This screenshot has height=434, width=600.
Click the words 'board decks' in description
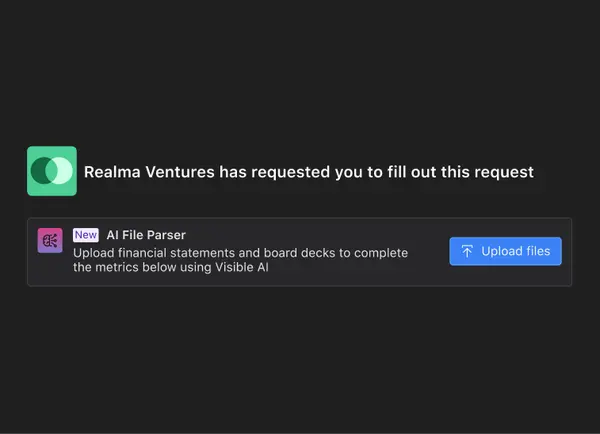click(300, 253)
